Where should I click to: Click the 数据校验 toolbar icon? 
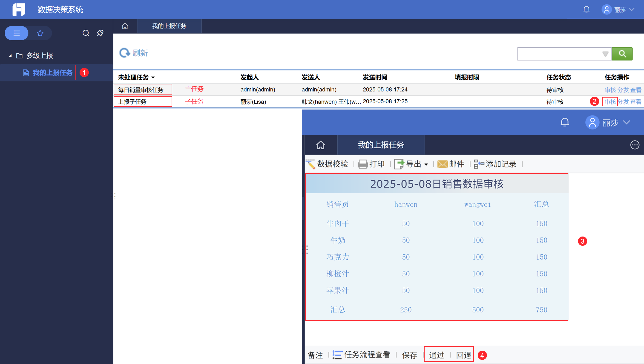click(x=310, y=164)
